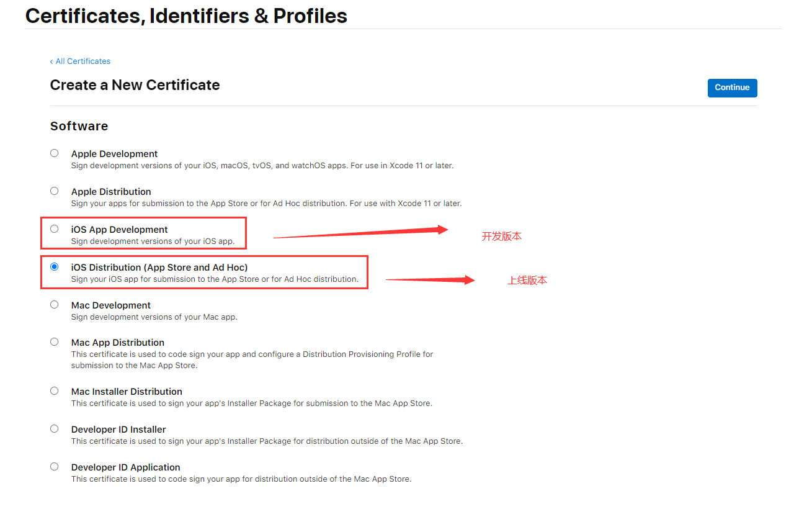The height and width of the screenshot is (509, 812).
Task: Click the iOS App Development label
Action: click(119, 230)
